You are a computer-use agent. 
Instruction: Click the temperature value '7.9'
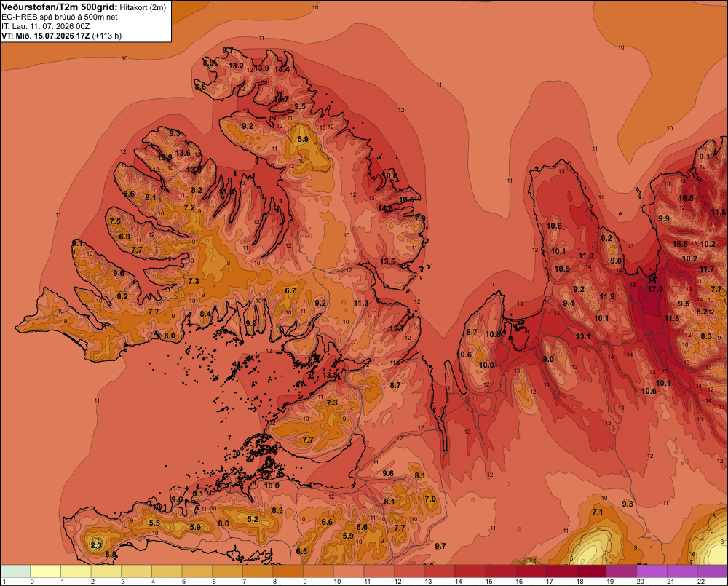pyautogui.click(x=420, y=218)
